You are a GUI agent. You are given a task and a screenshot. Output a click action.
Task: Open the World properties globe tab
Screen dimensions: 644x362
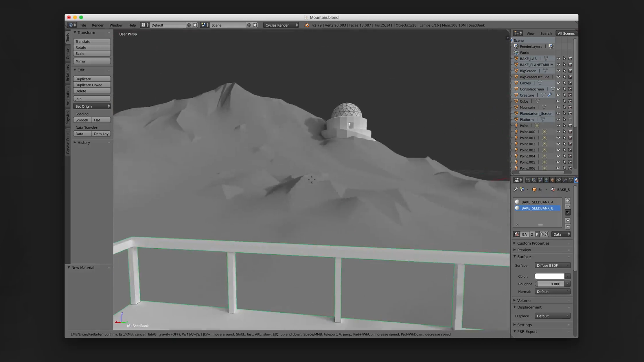pos(546,180)
